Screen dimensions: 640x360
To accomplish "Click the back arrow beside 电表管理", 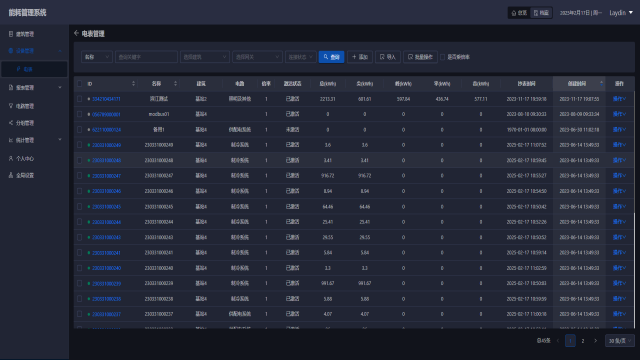I will click(76, 33).
